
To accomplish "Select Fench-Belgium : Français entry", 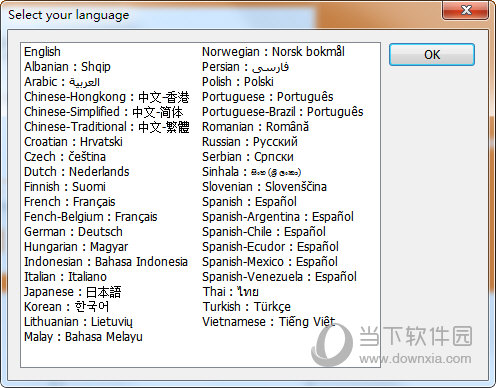I will point(91,217).
